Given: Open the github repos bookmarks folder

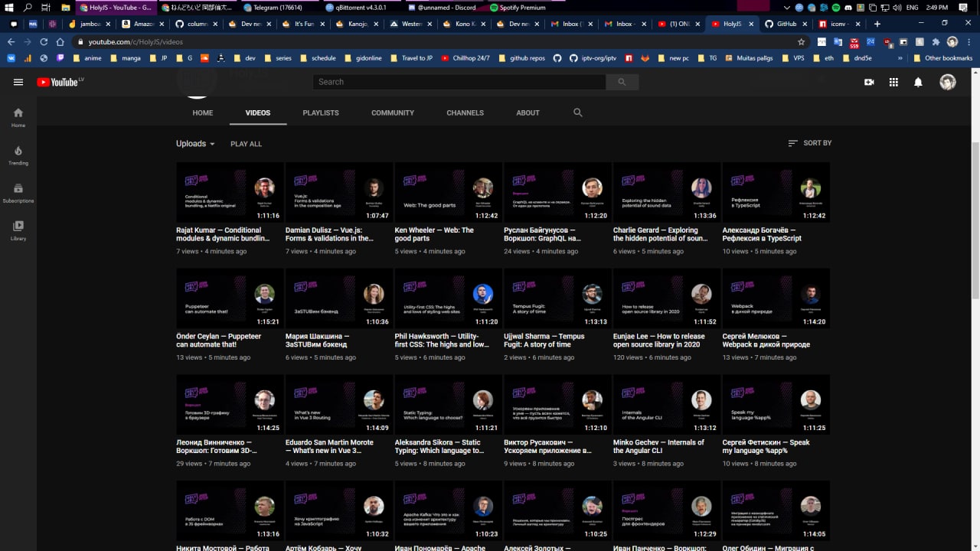Looking at the screenshot, I should tap(521, 58).
